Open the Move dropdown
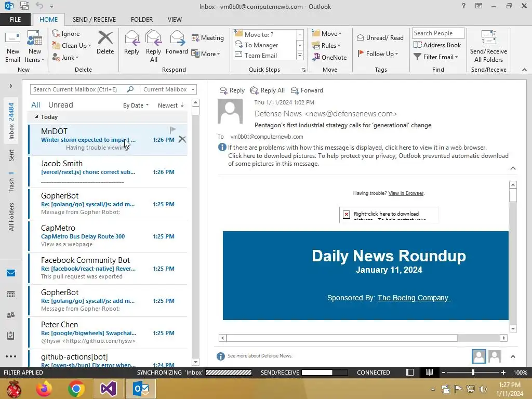The height and width of the screenshot is (399, 532). click(327, 33)
